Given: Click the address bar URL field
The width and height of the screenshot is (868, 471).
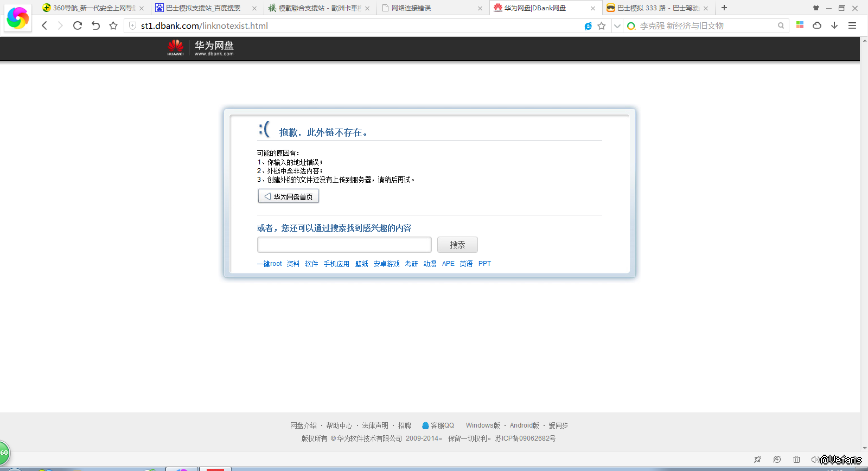Looking at the screenshot, I should pos(358,26).
